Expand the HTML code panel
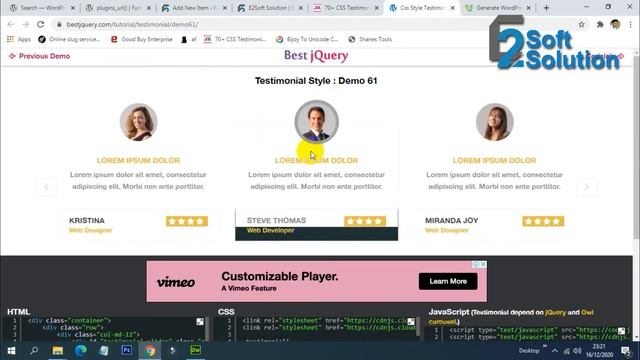The image size is (640, 360). (x=200, y=322)
